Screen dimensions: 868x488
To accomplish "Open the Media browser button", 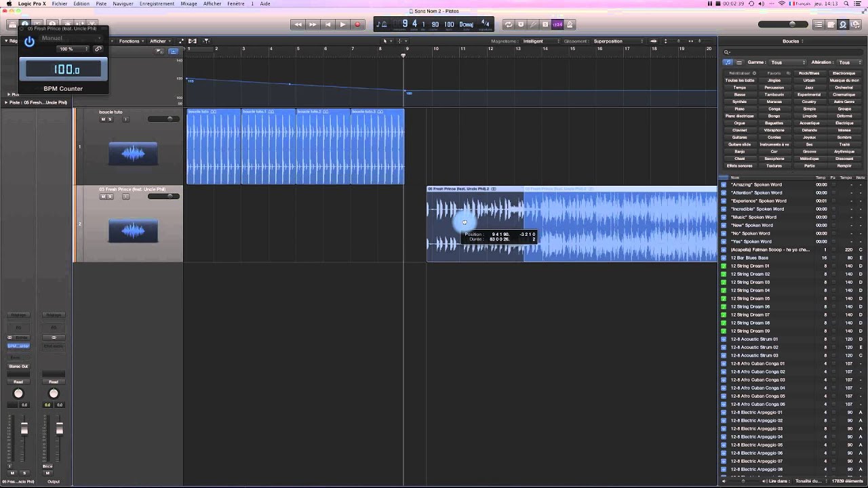I will pyautogui.click(x=855, y=24).
